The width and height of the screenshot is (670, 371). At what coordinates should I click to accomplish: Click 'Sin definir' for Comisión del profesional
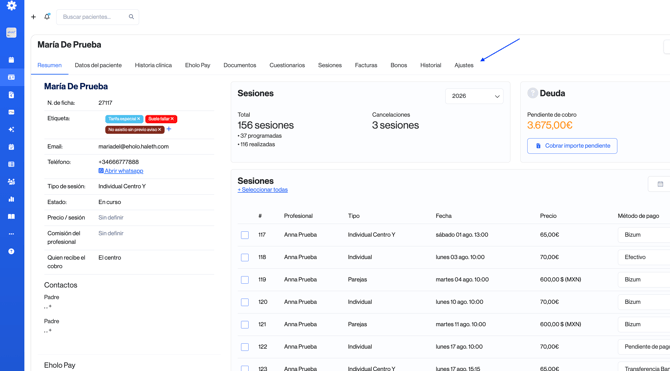coord(111,233)
